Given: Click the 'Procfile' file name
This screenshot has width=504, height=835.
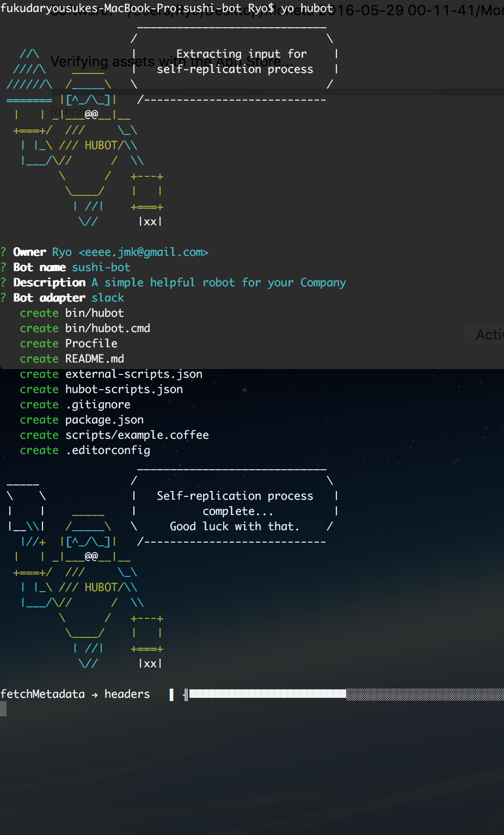Looking at the screenshot, I should [91, 343].
